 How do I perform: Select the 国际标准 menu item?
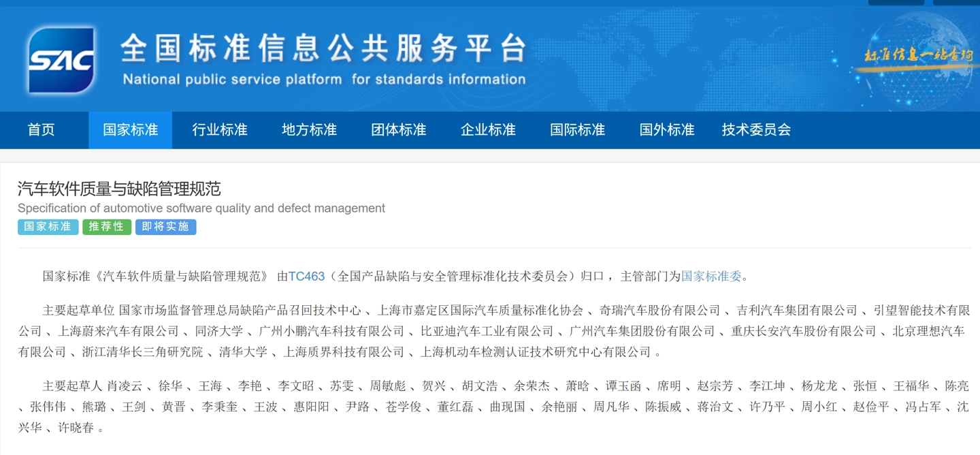[x=577, y=130]
